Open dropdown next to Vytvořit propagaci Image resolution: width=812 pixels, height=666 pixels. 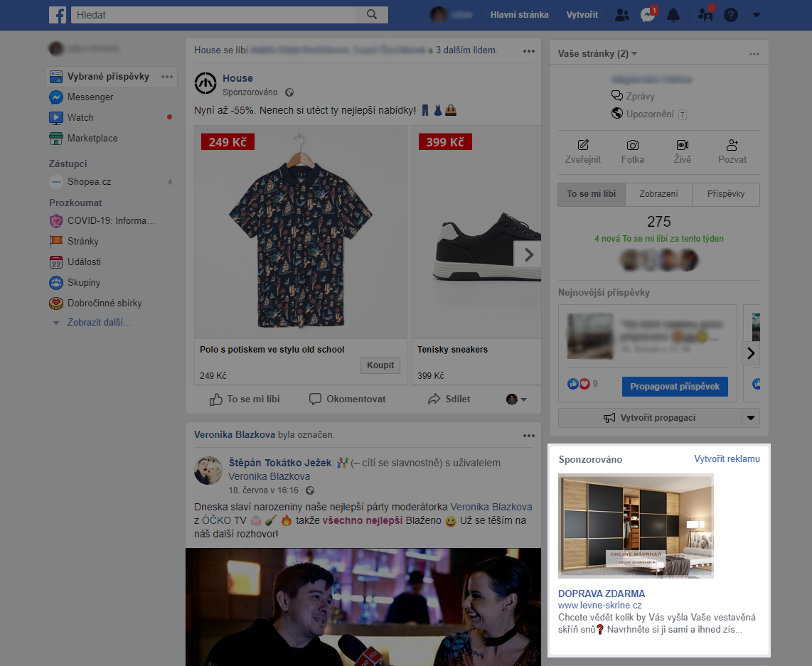tap(751, 418)
